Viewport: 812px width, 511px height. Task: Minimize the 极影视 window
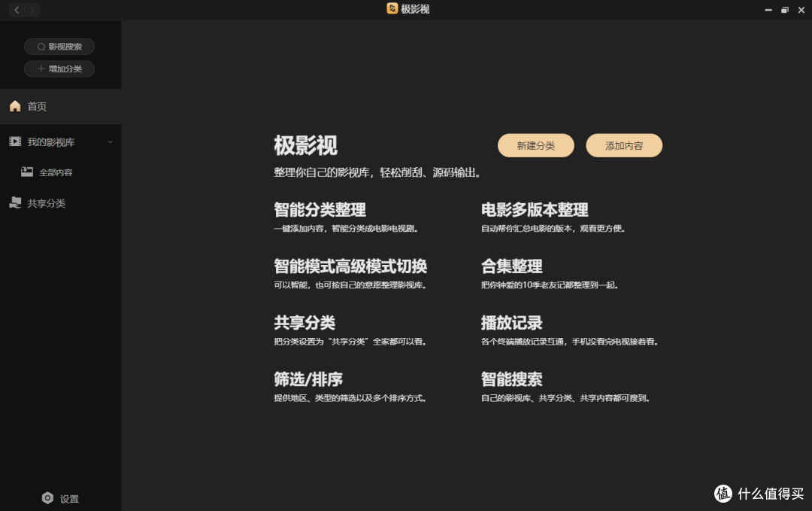click(x=768, y=10)
